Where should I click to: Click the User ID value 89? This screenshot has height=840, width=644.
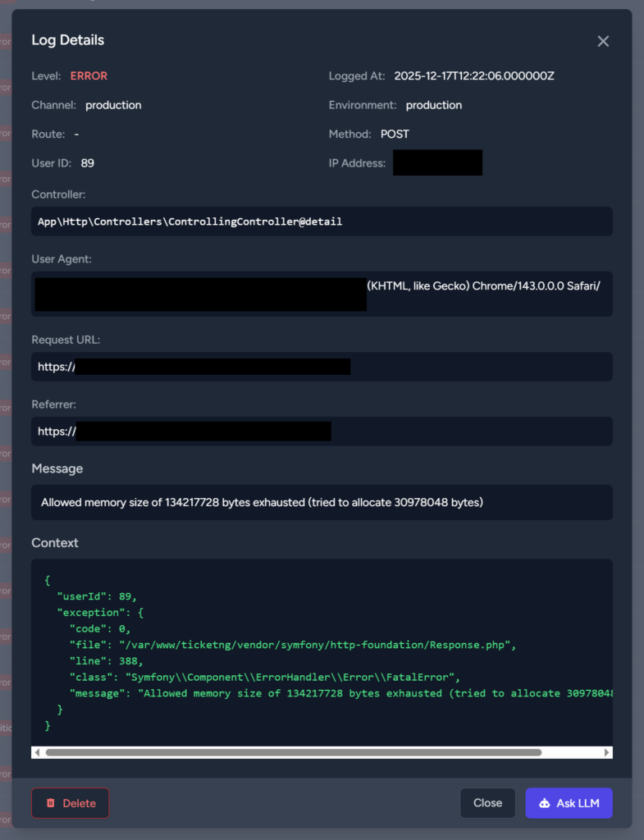pyautogui.click(x=88, y=163)
